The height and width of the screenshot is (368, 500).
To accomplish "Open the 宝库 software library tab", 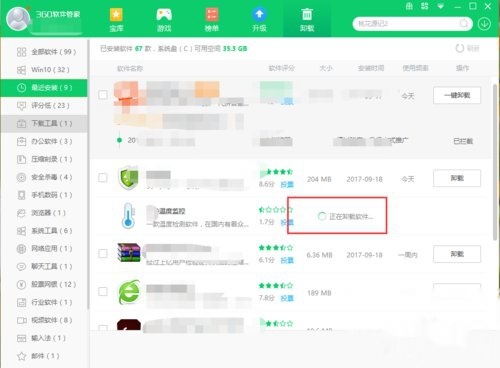I will click(116, 20).
